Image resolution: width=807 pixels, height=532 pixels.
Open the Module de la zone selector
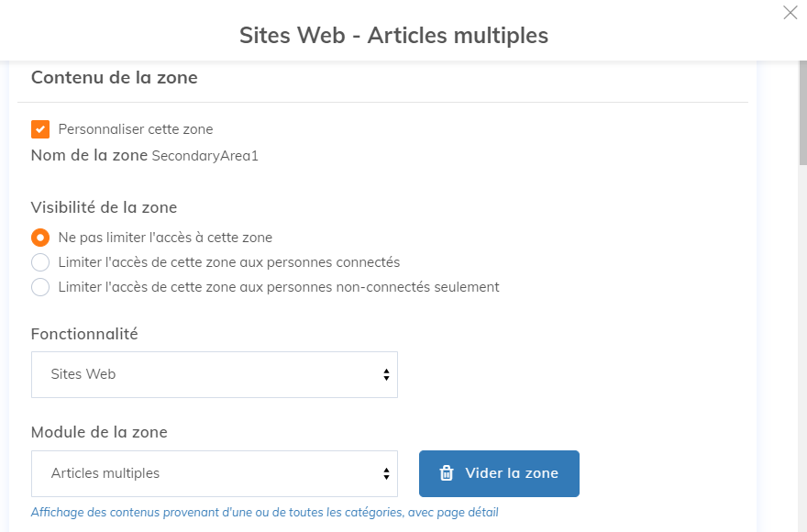[214, 473]
